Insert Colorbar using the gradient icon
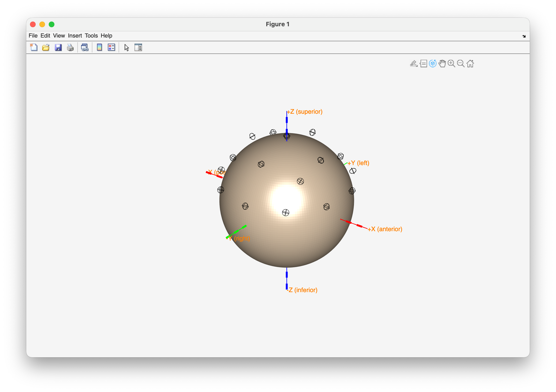The width and height of the screenshot is (556, 392). pos(99,47)
